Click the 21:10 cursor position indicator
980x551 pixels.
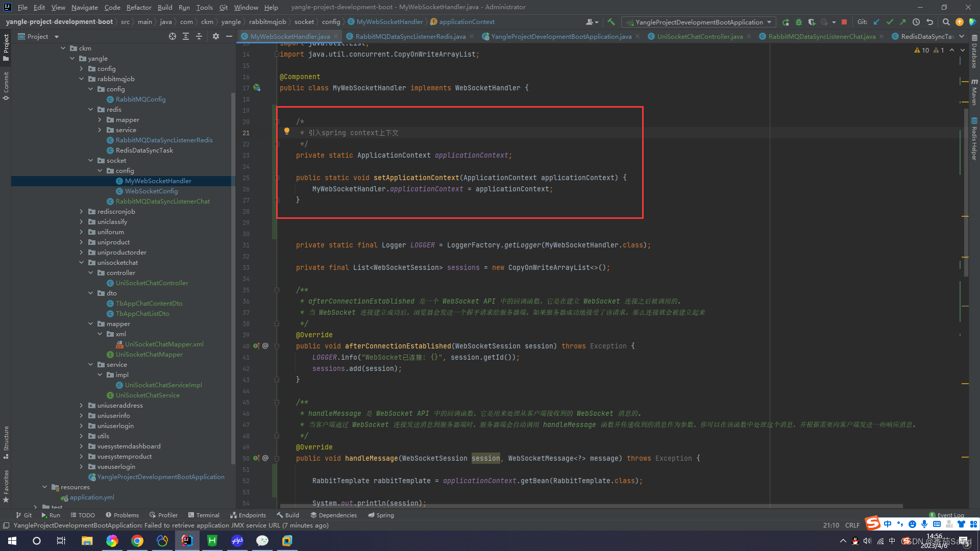click(x=831, y=525)
